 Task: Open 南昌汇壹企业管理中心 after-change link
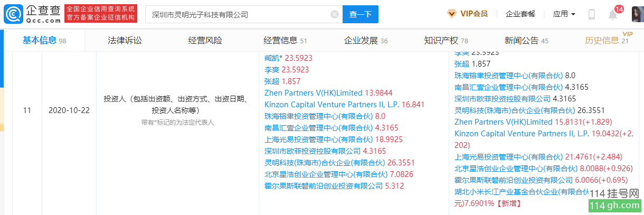[508, 87]
